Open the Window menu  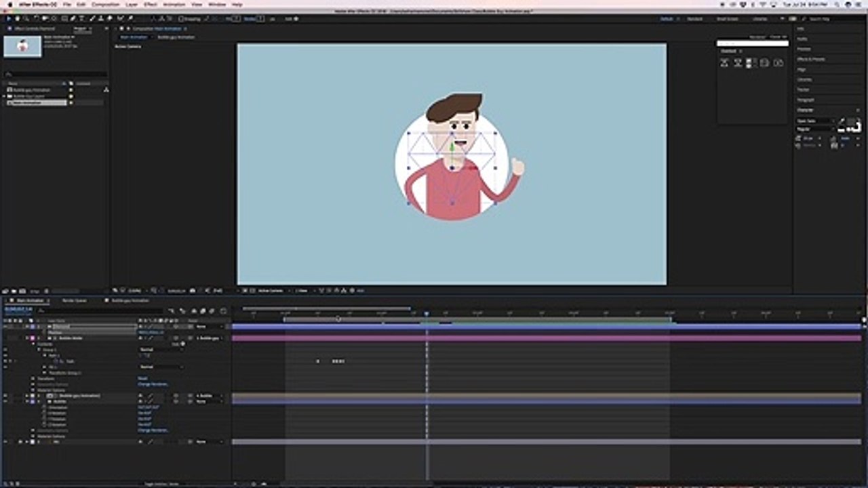point(217,5)
